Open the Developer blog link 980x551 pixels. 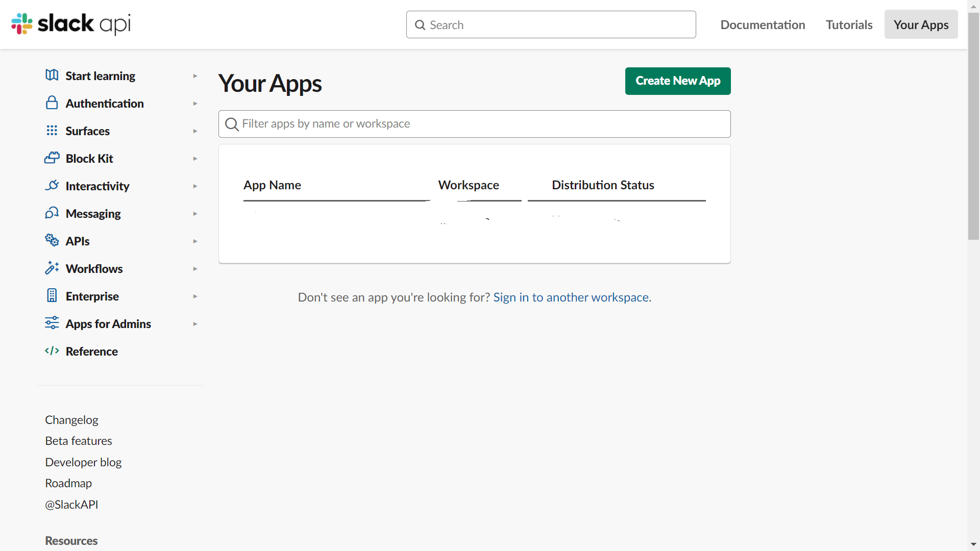click(83, 462)
